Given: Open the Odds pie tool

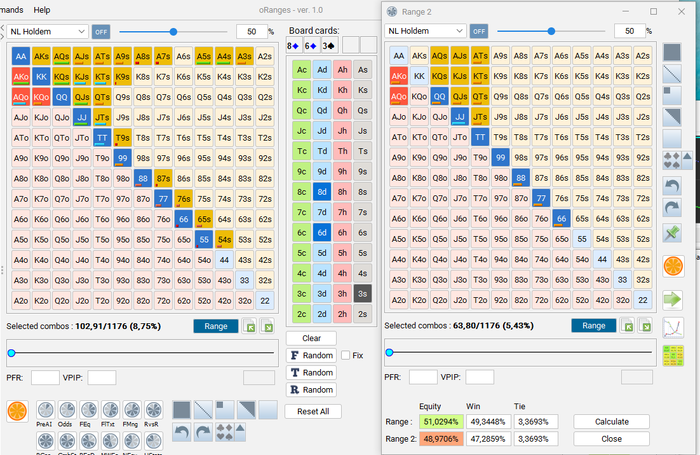Looking at the screenshot, I should coord(67,409).
